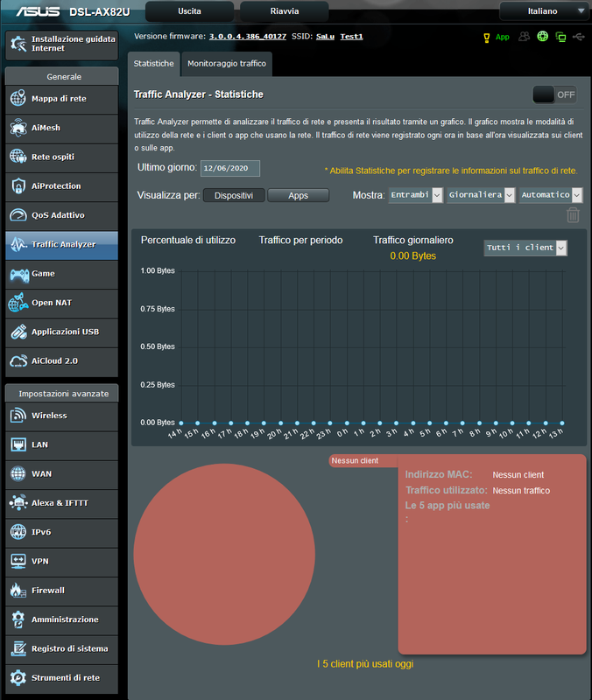Open the Automatico unit dropdown
Screen dimensions: 592x700
point(551,195)
